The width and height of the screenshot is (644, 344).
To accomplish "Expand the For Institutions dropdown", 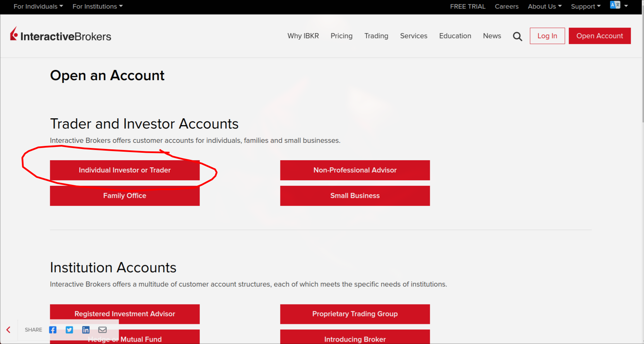I will click(97, 6).
